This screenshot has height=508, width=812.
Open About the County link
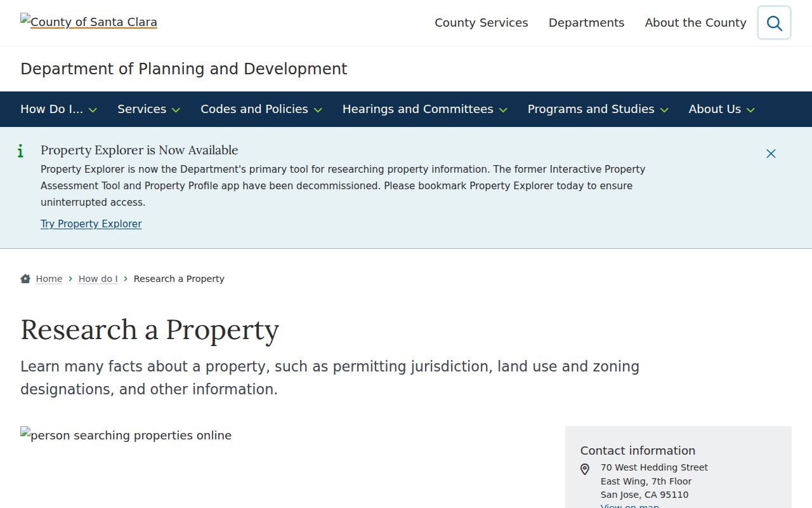pyautogui.click(x=696, y=23)
